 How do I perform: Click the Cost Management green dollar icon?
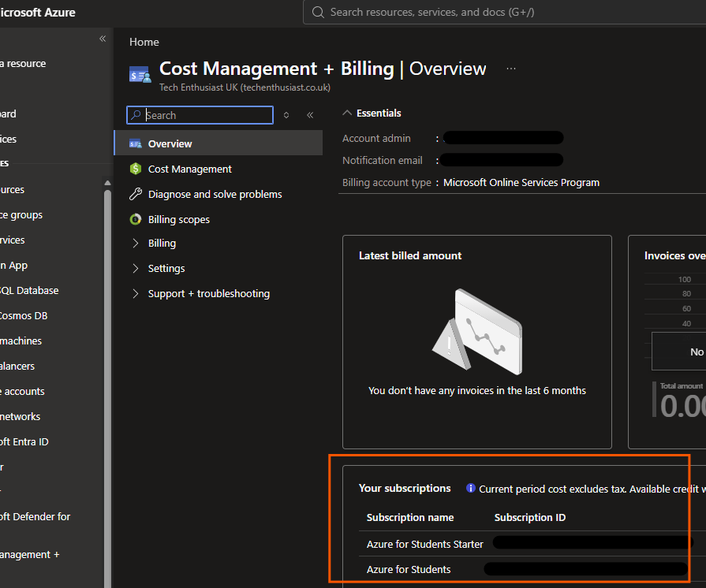[135, 169]
